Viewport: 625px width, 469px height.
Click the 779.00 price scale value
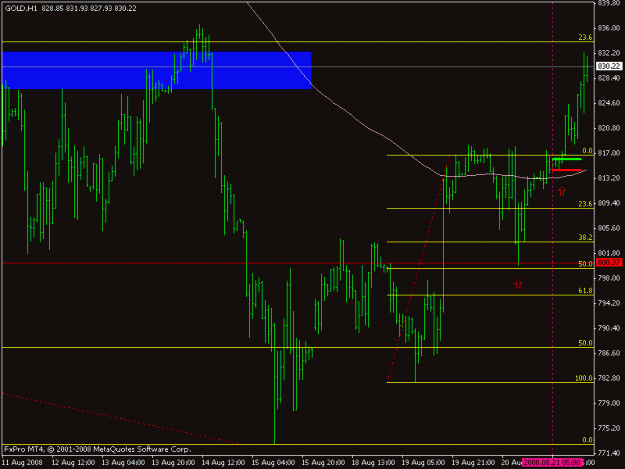(609, 403)
